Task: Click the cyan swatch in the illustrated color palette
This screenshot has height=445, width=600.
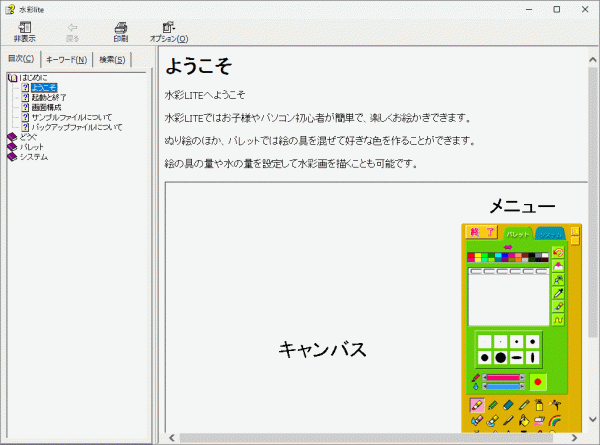Action: (498, 255)
